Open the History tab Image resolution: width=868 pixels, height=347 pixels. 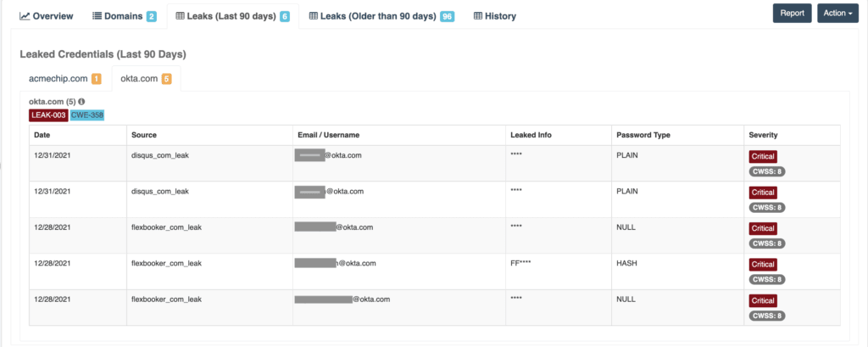(x=494, y=16)
